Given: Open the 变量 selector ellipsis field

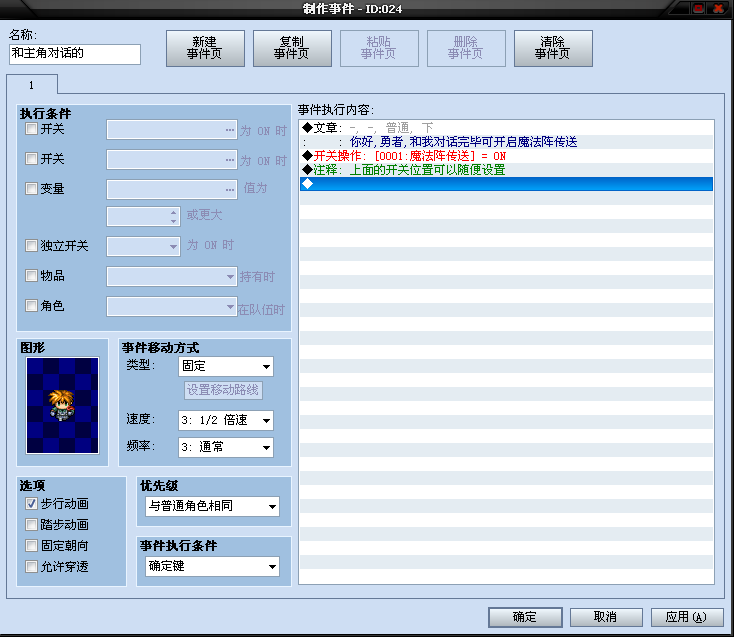Looking at the screenshot, I should click(x=172, y=190).
